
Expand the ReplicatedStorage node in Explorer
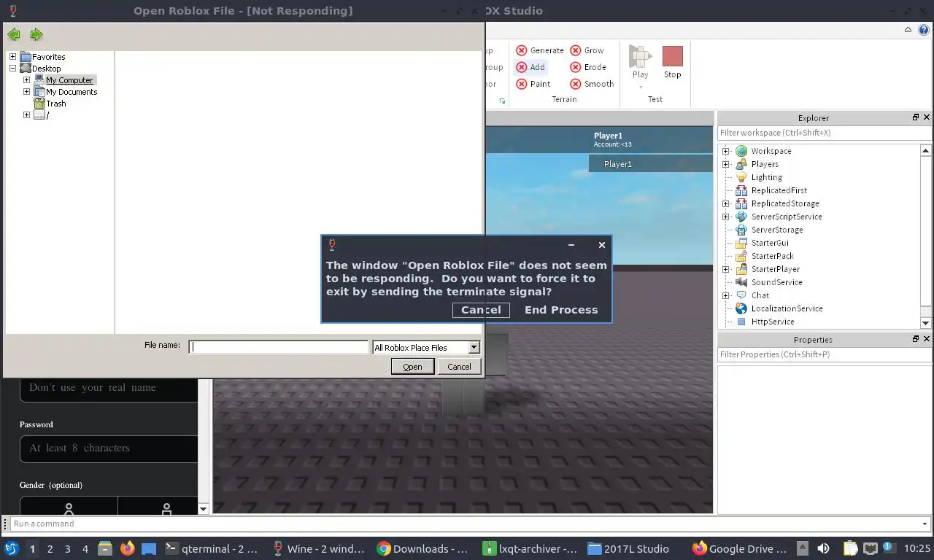point(726,203)
